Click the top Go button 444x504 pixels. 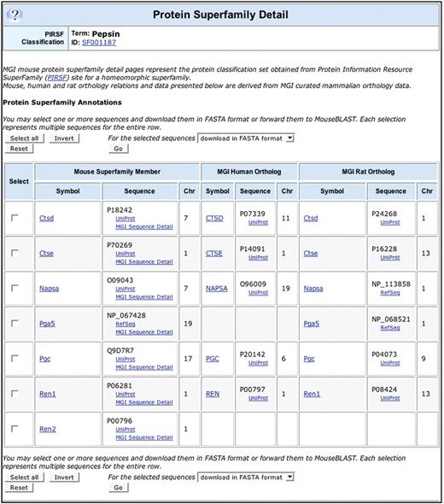(118, 149)
